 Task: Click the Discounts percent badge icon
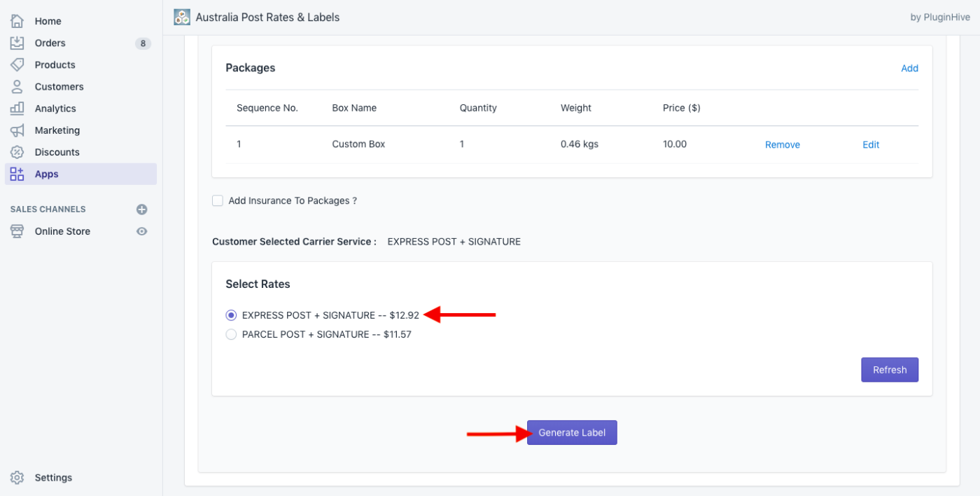click(17, 151)
